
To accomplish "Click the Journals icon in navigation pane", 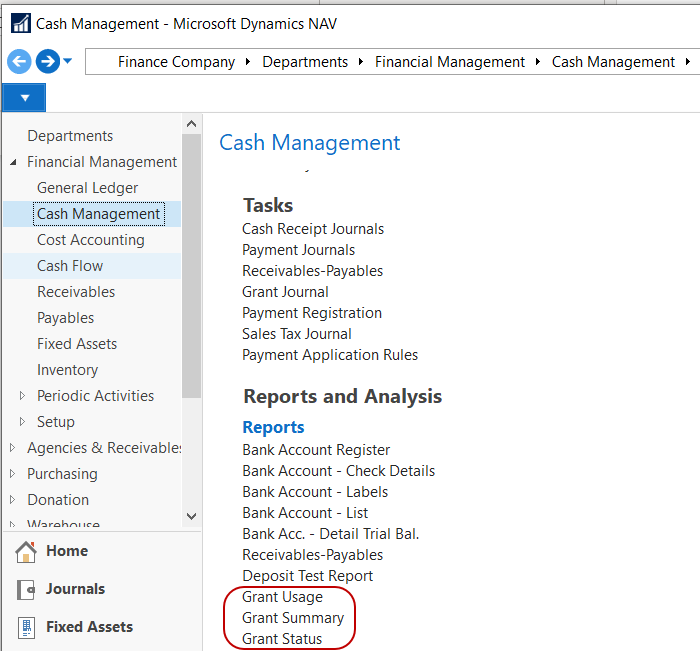I will [x=26, y=589].
